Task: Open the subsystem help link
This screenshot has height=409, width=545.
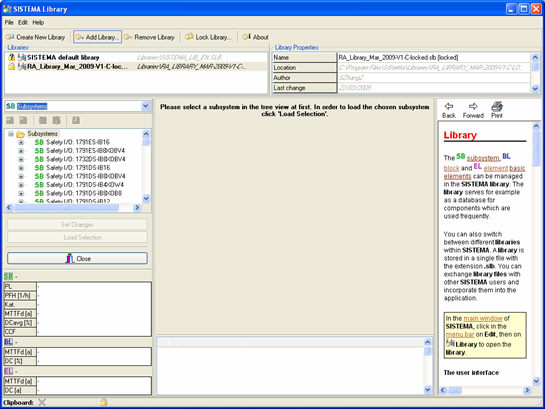Action: click(x=483, y=158)
